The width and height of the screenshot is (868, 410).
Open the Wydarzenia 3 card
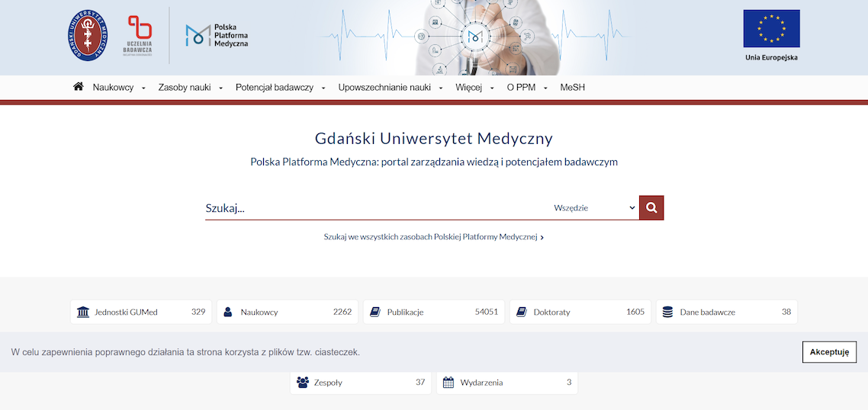(507, 383)
